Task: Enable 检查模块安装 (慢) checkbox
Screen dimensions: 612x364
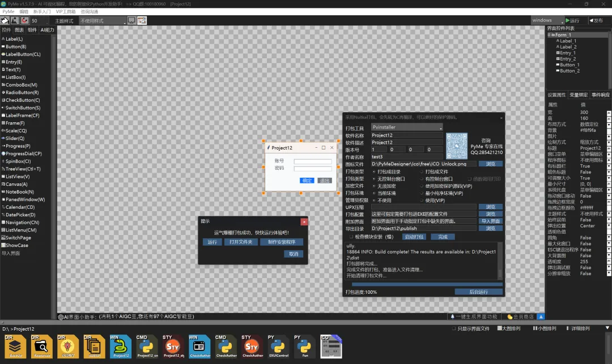Action: [351, 237]
